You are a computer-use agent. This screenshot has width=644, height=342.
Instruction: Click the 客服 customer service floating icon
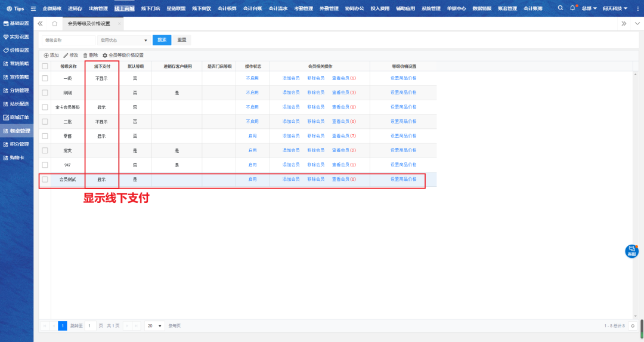631,251
